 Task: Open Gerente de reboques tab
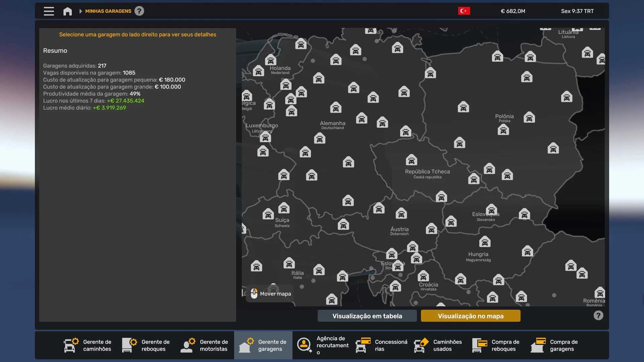click(x=146, y=345)
